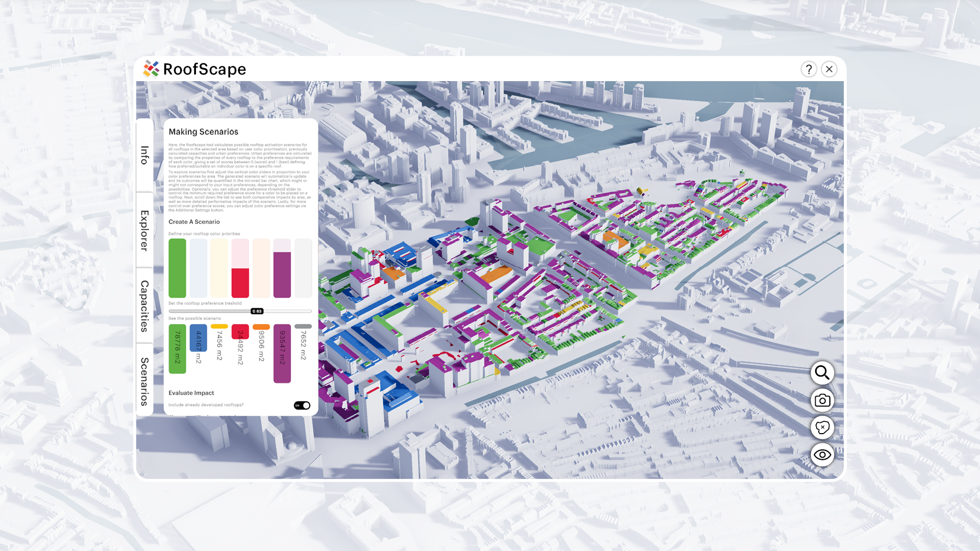980x551 pixels.
Task: Click the 78778 m2 green scenario bar
Action: (177, 349)
